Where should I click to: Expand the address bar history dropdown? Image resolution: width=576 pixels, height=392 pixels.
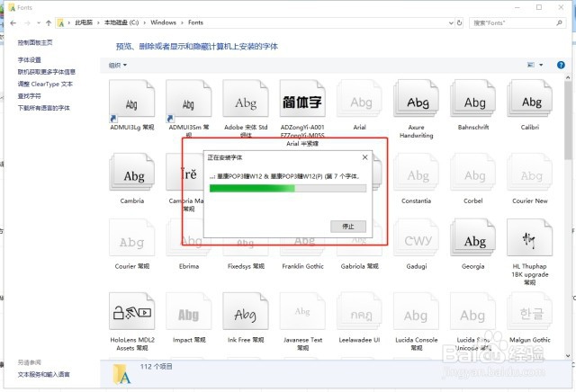pos(451,22)
